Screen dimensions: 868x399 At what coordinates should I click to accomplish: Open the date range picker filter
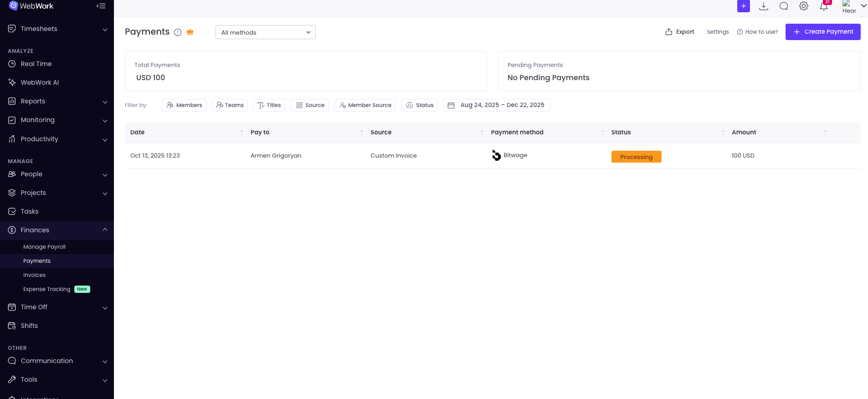tap(497, 105)
